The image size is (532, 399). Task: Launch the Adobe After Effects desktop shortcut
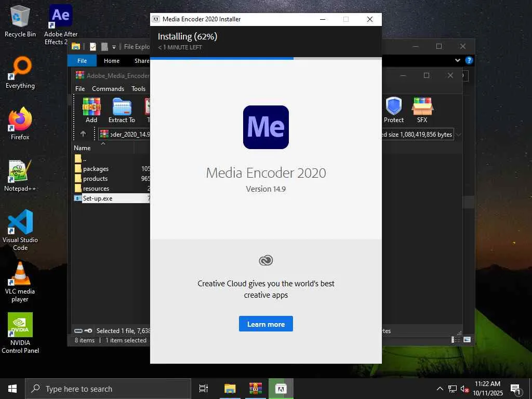(61, 24)
